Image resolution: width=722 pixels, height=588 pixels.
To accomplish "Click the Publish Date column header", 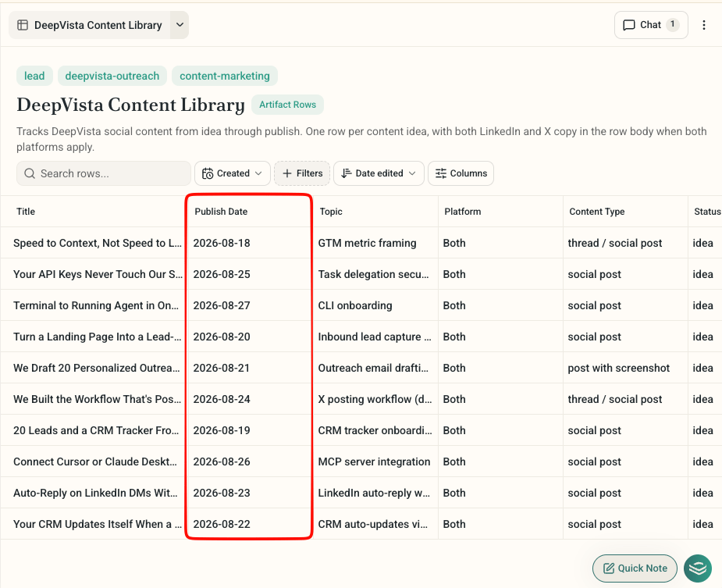I will pyautogui.click(x=221, y=212).
